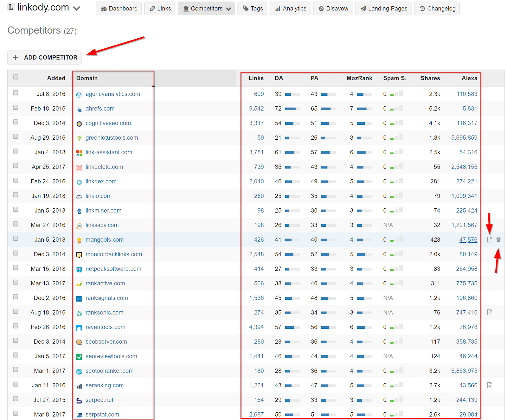Click the note icon in mangools.com row
Viewport: 507px width, 420px height.
pyautogui.click(x=490, y=240)
